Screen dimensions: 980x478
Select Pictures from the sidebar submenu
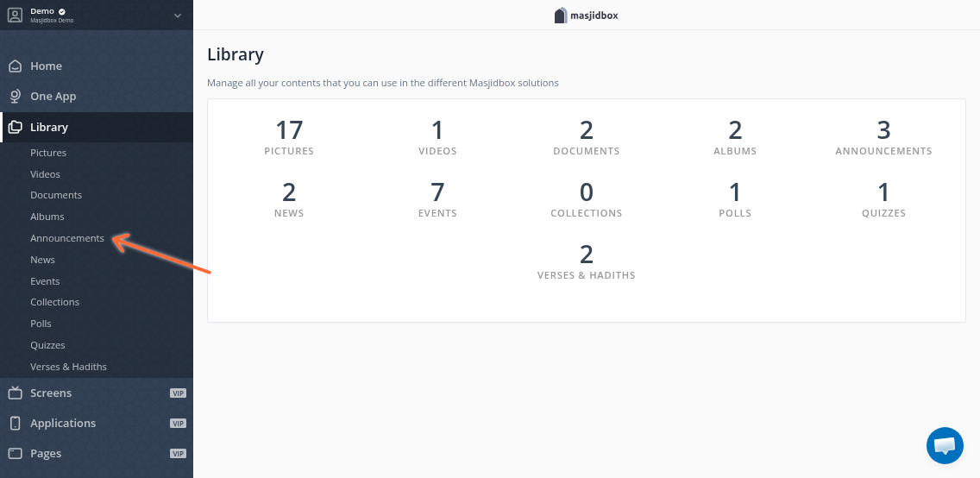pos(48,153)
